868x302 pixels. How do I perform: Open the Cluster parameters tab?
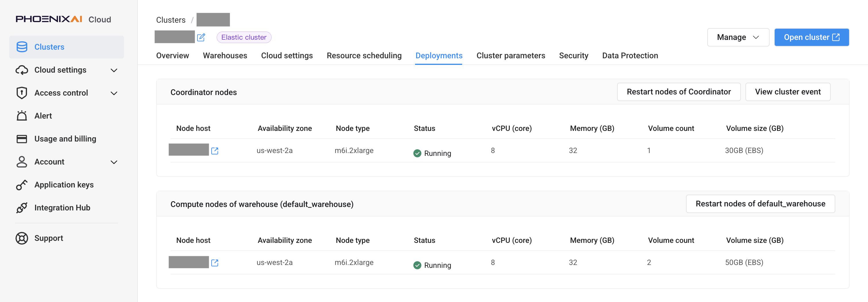510,56
